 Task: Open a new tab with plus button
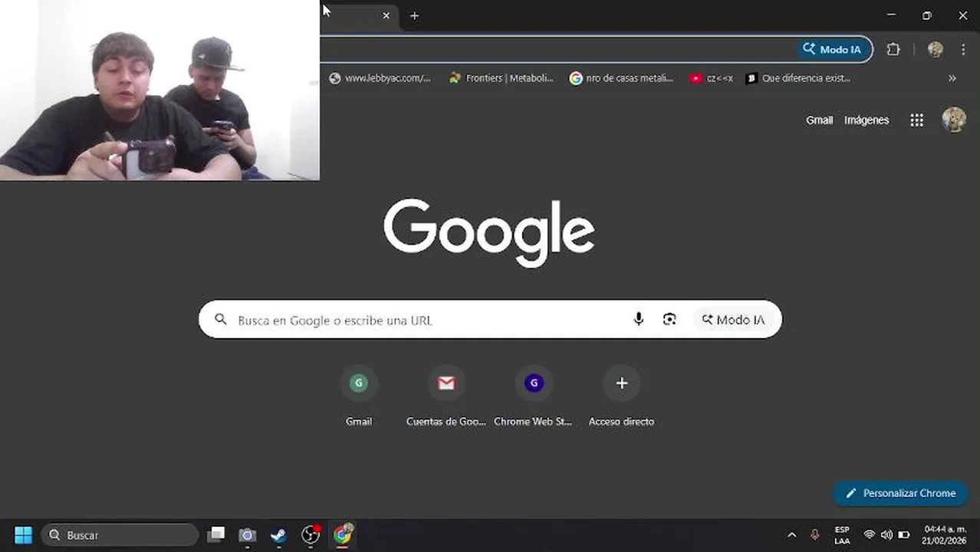[x=414, y=15]
